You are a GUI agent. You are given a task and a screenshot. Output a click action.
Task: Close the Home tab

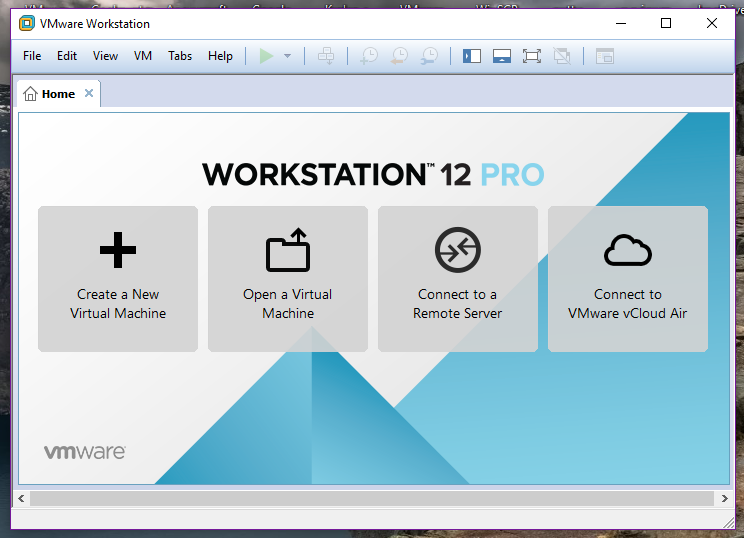[x=89, y=93]
